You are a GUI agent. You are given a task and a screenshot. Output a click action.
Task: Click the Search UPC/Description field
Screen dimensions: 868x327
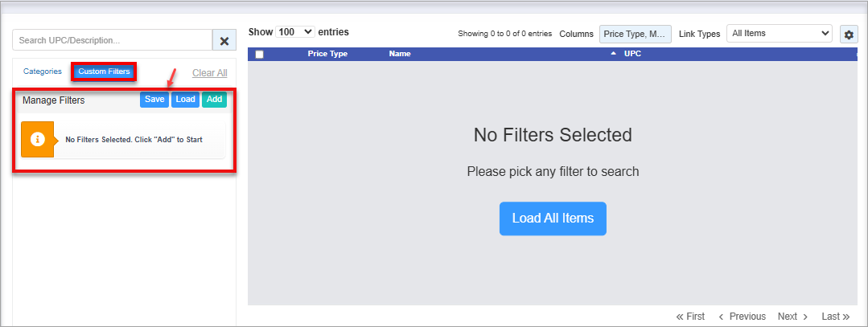113,40
